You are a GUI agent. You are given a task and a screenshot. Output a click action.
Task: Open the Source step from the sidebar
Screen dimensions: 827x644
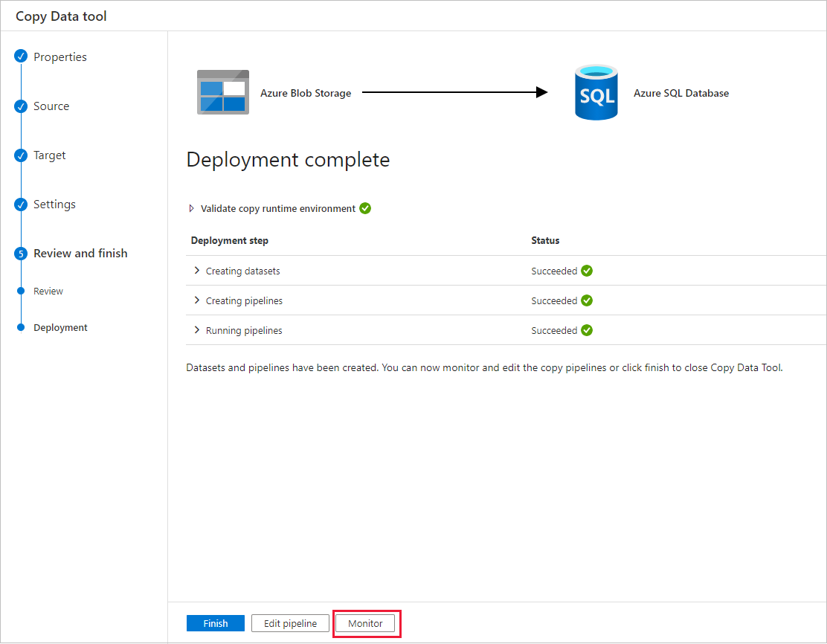coord(53,106)
